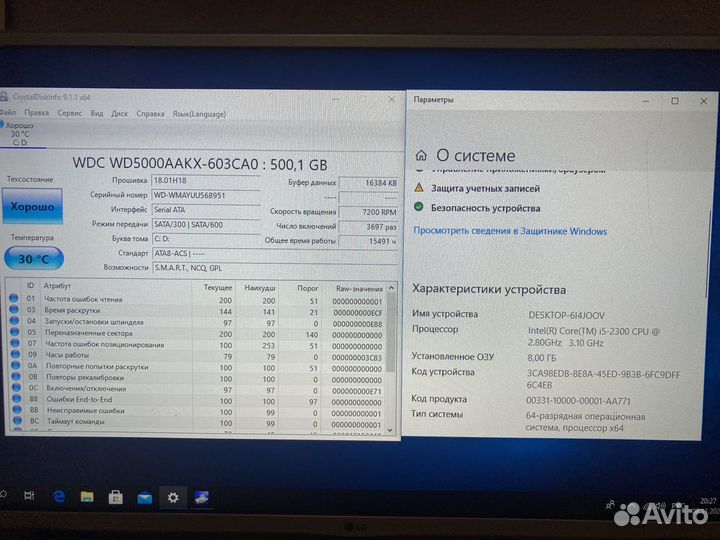This screenshot has width=720, height=540.
Task: Click the status circle for attribute BC
Action: click(17, 420)
